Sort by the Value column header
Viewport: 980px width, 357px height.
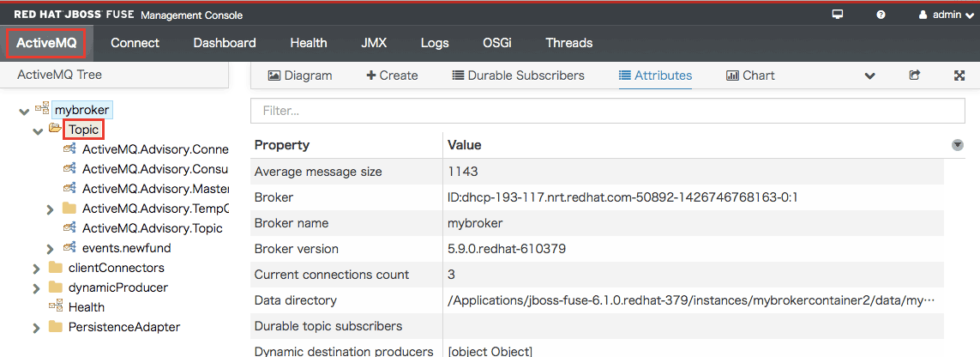pos(465,145)
